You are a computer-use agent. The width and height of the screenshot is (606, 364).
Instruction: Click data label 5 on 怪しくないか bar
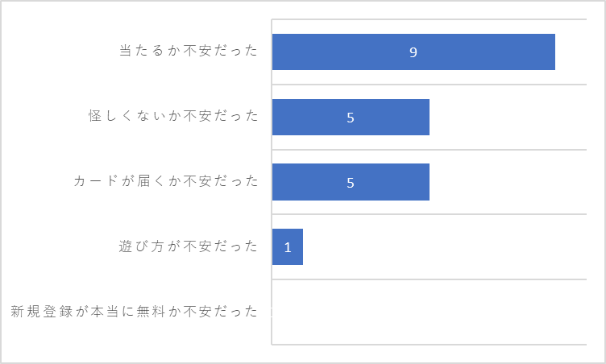pos(351,118)
